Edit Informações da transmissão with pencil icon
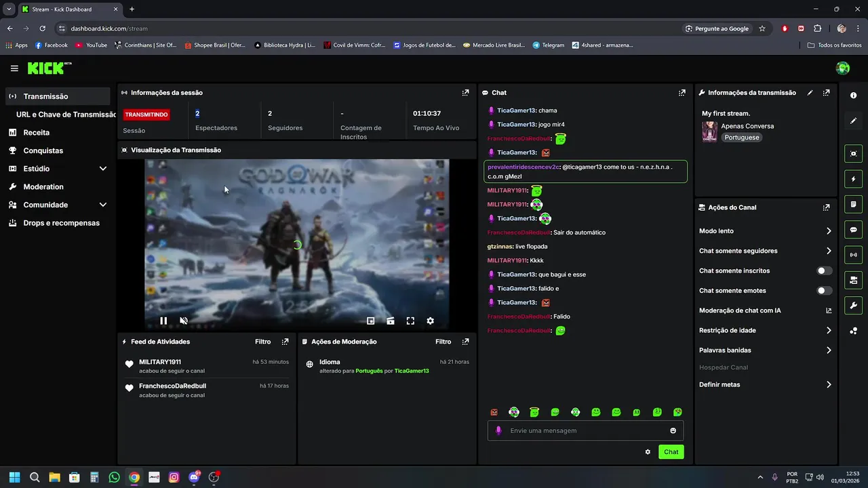The height and width of the screenshot is (488, 868). (x=810, y=93)
